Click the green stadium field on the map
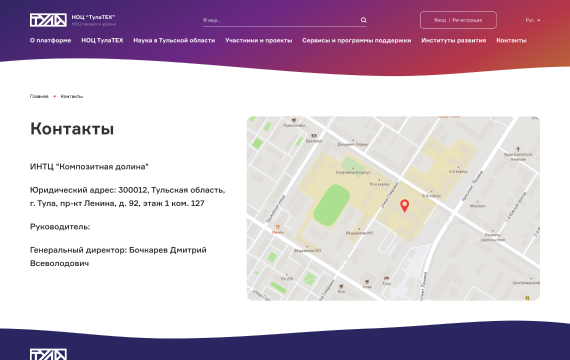The width and height of the screenshot is (570, 360). click(332, 205)
